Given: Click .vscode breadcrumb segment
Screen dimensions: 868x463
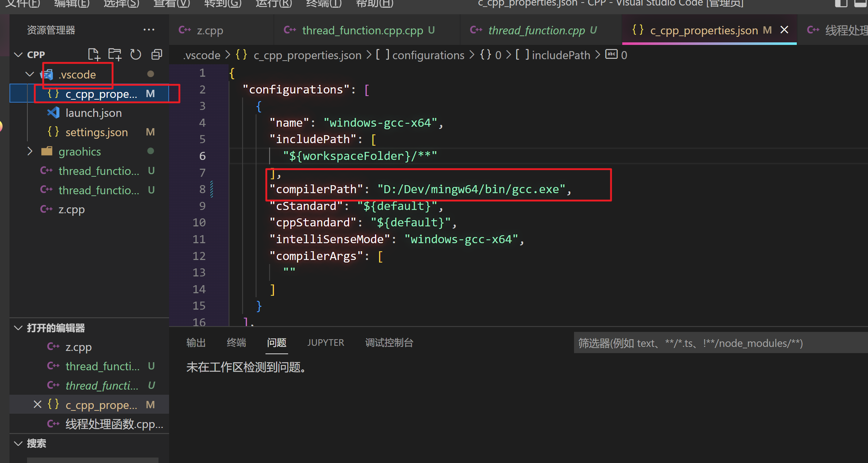Looking at the screenshot, I should (202, 55).
